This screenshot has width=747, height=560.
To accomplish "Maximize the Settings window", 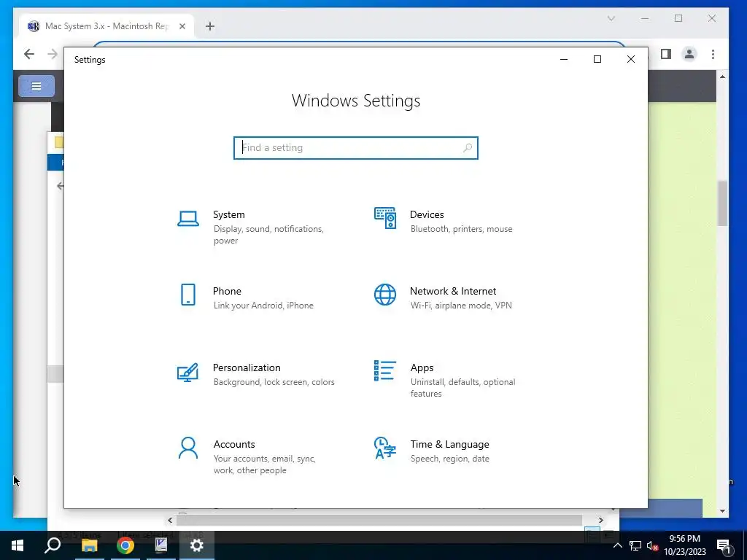I will click(x=597, y=59).
